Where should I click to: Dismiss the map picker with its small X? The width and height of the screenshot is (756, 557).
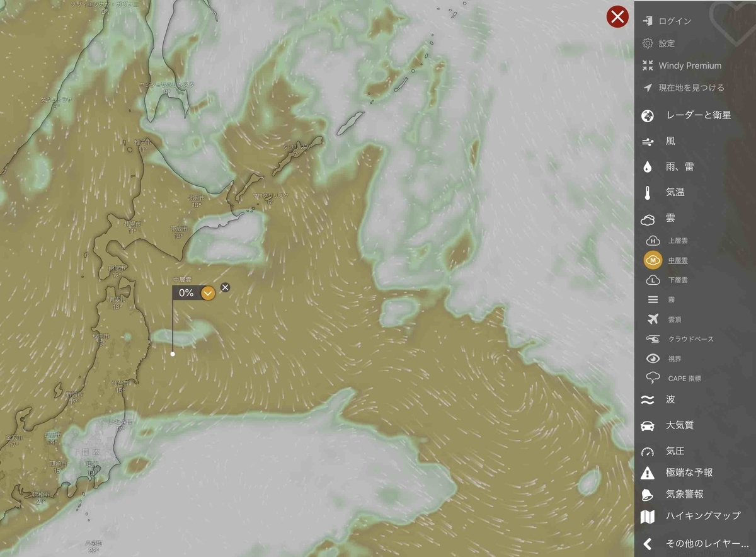click(x=226, y=287)
